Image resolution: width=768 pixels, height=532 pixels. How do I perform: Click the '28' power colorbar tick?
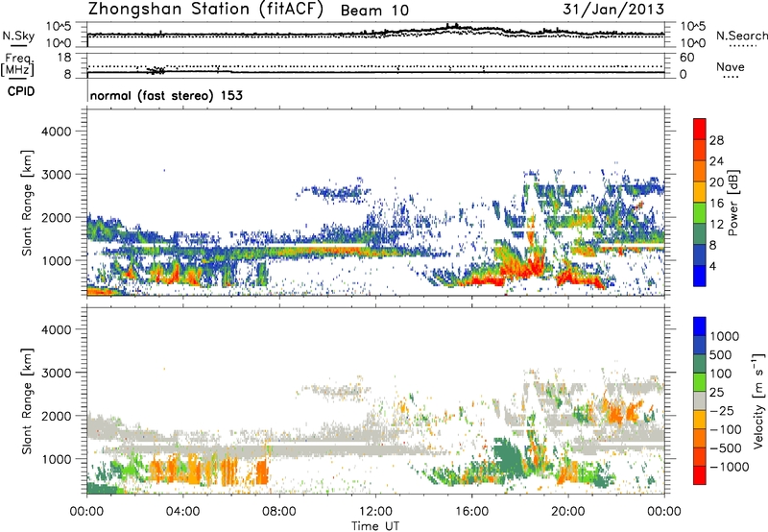[716, 140]
